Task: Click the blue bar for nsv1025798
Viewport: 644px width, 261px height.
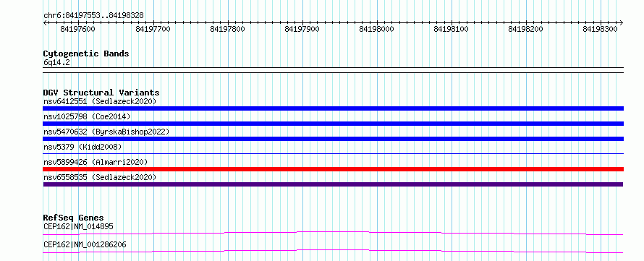Action: pos(333,124)
